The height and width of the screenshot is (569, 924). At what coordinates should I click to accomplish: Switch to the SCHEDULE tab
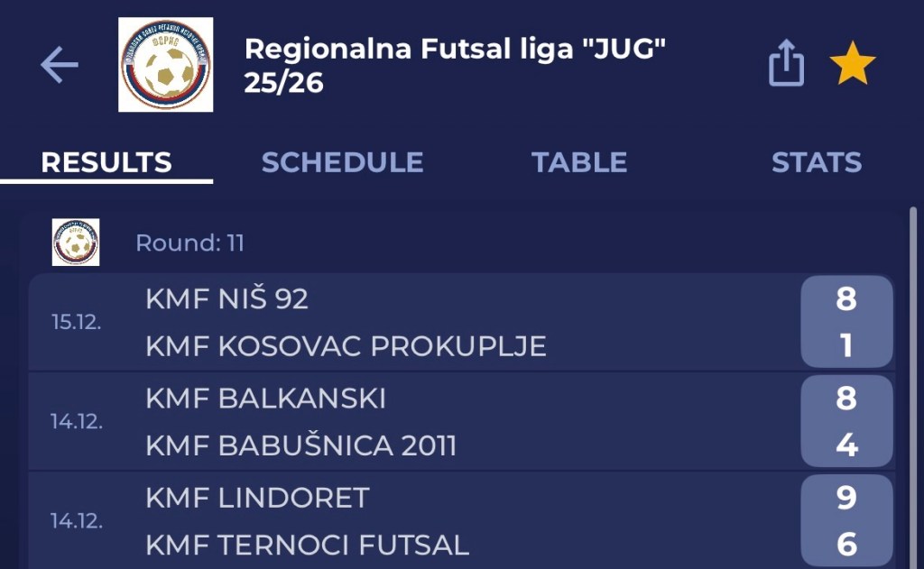tap(342, 162)
